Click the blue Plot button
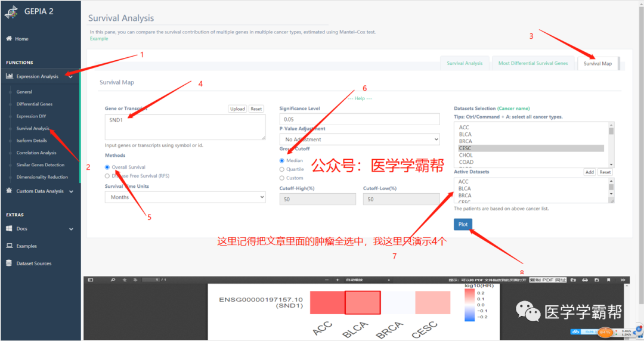The width and height of the screenshot is (644, 341). [463, 224]
